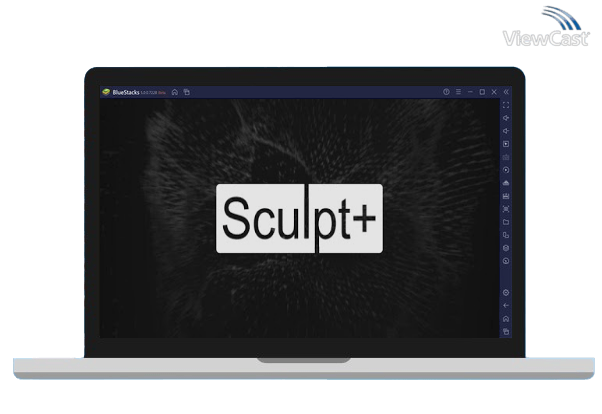Enter fullscreen mode from sidebar
The image size is (602, 414).
point(506,105)
